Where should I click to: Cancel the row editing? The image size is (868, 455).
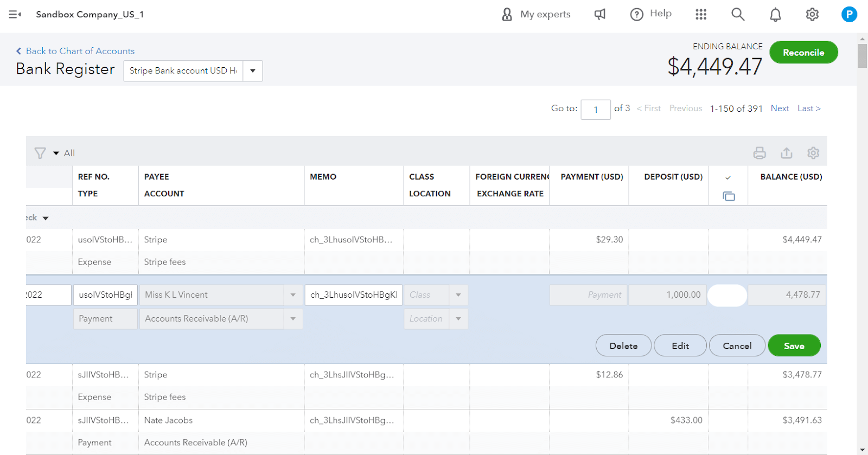click(x=737, y=346)
